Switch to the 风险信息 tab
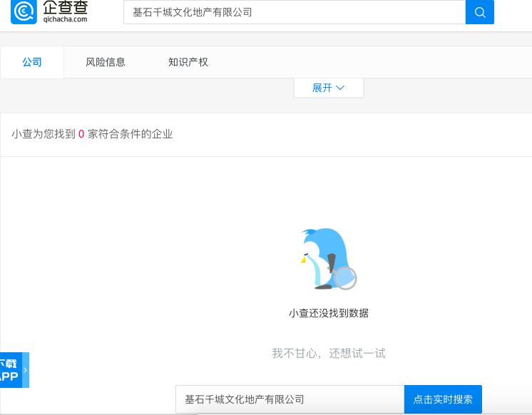 [x=105, y=62]
